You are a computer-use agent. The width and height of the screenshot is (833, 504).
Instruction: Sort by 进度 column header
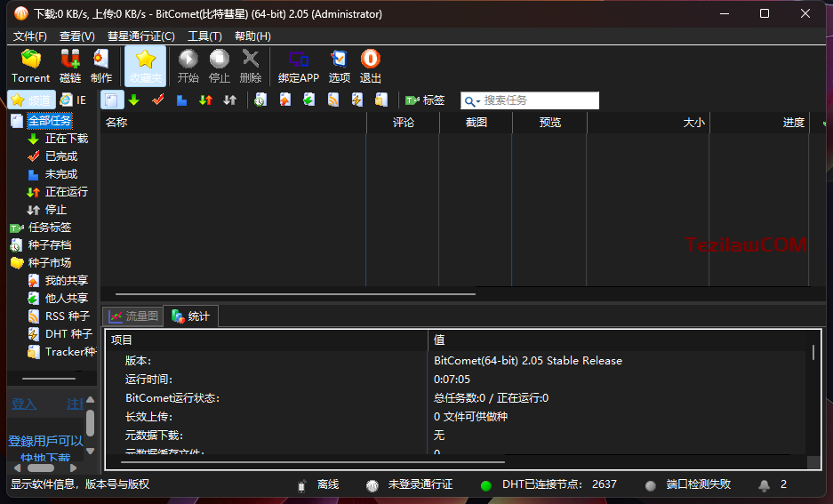coord(760,122)
